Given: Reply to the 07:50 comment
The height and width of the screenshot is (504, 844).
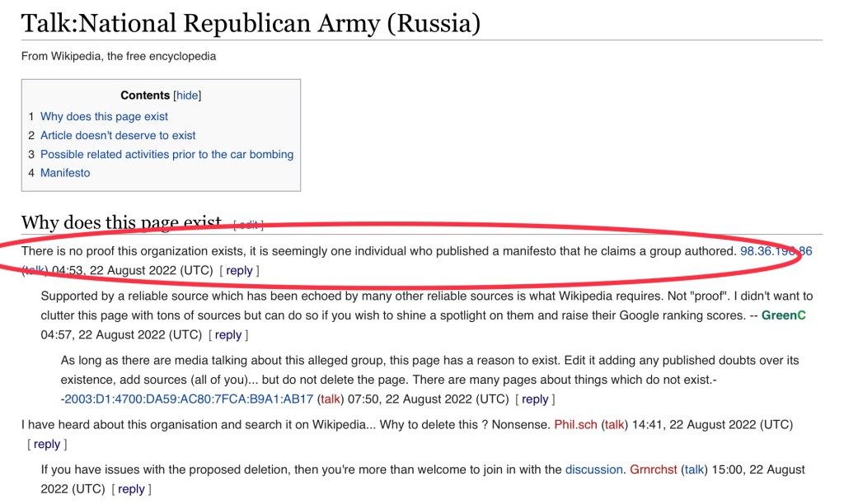Looking at the screenshot, I should point(535,399).
